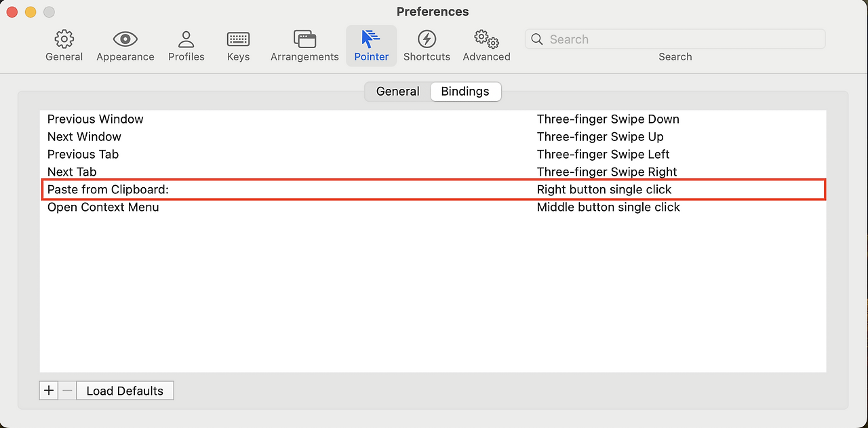The image size is (868, 428).
Task: Open the Keys preferences pane
Action: [238, 44]
